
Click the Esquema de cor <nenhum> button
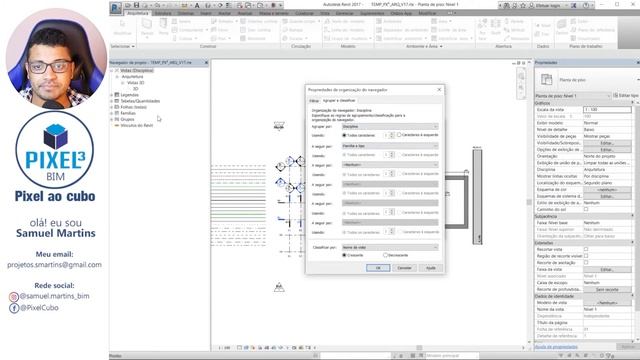607,190
